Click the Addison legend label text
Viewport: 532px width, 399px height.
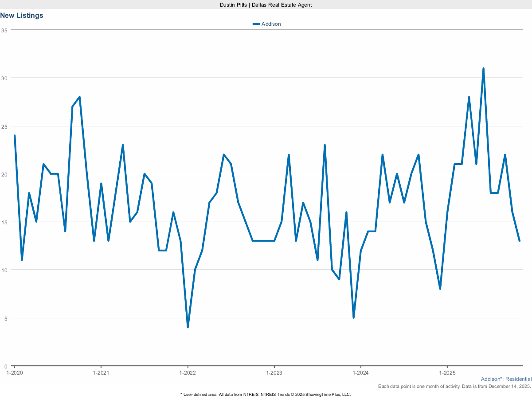[x=271, y=24]
